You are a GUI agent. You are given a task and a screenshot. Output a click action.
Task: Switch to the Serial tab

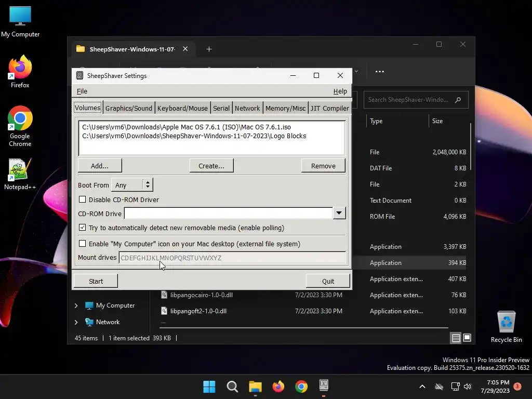[x=221, y=108]
